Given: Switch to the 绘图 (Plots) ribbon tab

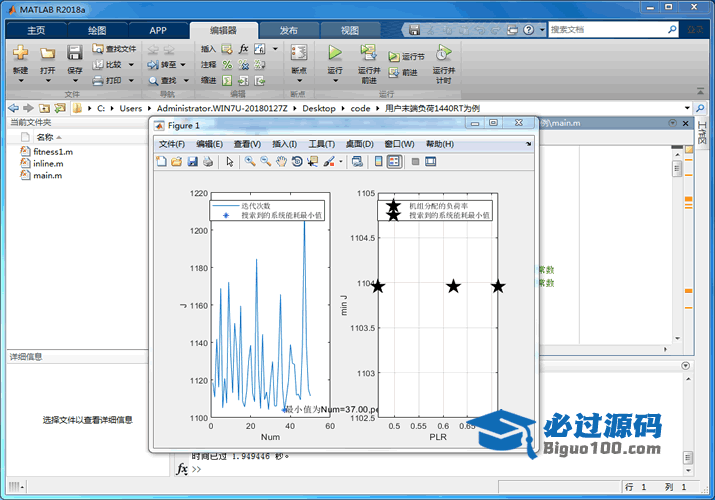Looking at the screenshot, I should pos(97,30).
